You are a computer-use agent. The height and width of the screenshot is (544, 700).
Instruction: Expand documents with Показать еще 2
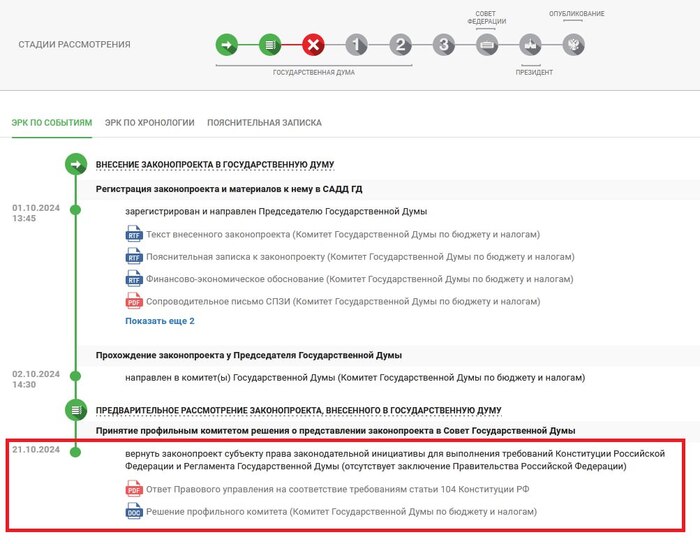[x=160, y=321]
